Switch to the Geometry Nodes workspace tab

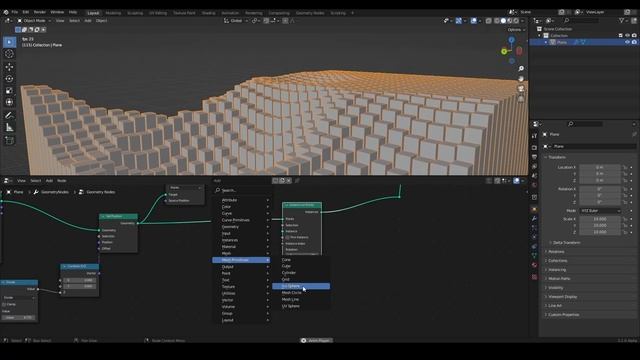click(310, 13)
